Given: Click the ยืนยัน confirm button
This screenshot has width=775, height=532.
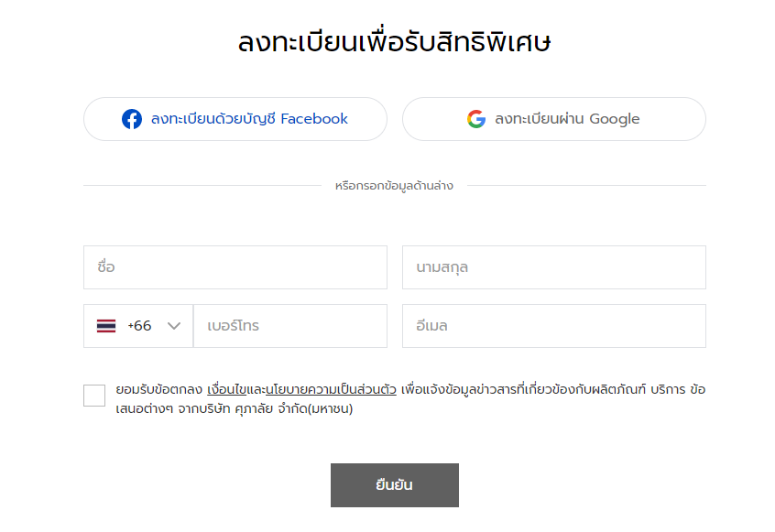Looking at the screenshot, I should pos(395,485).
